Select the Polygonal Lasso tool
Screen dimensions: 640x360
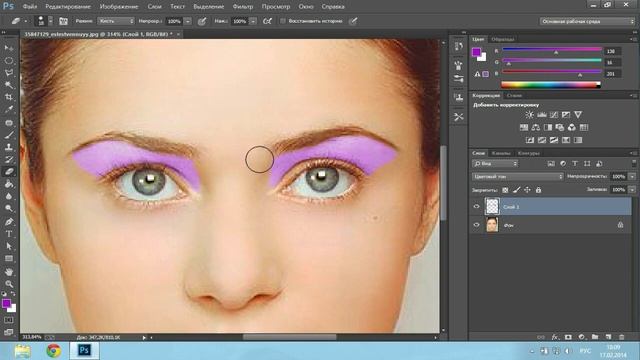point(9,73)
